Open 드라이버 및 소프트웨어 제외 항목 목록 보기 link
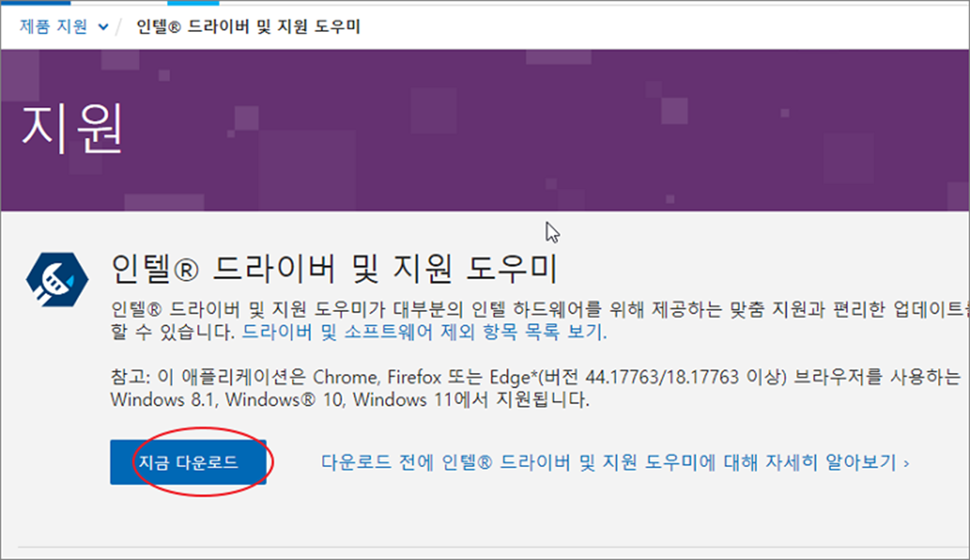 pos(424,333)
